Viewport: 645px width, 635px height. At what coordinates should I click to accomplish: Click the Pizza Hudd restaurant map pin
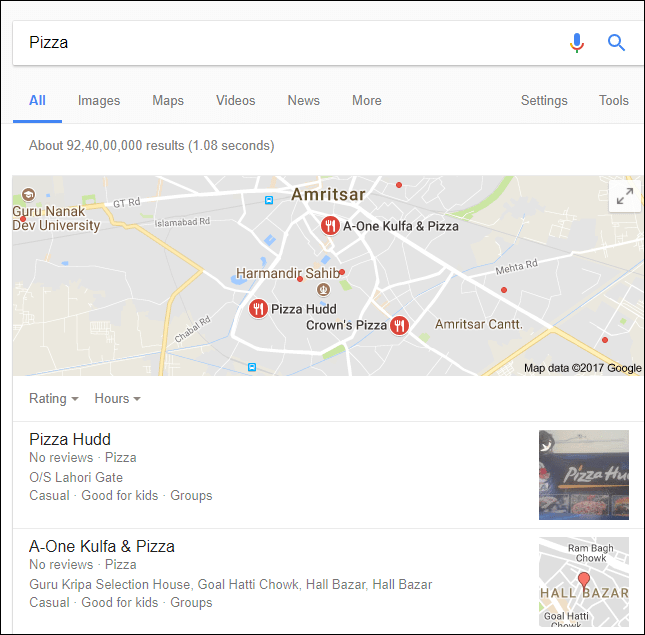[258, 309]
